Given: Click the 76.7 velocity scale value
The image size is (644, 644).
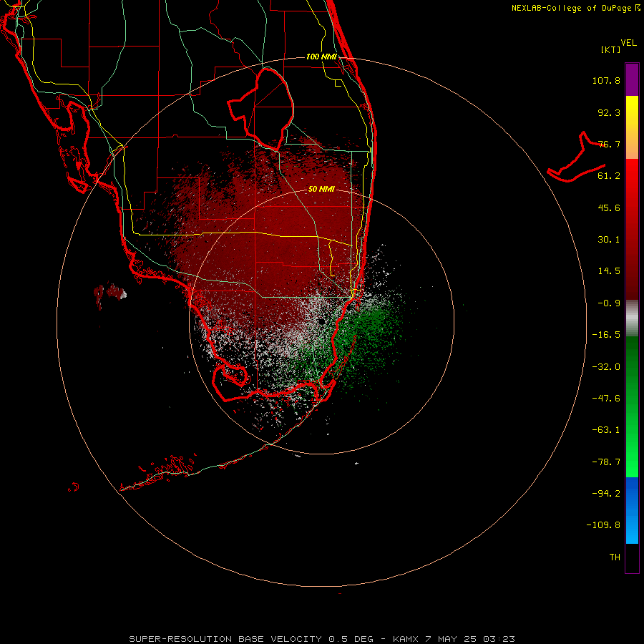Looking at the screenshot, I should tap(609, 144).
